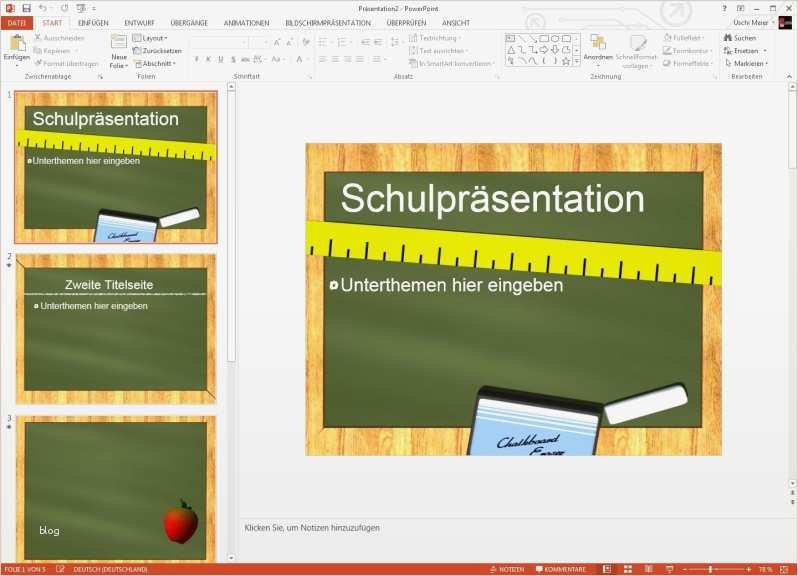Open KOMMENTARE from status bar

click(561, 569)
